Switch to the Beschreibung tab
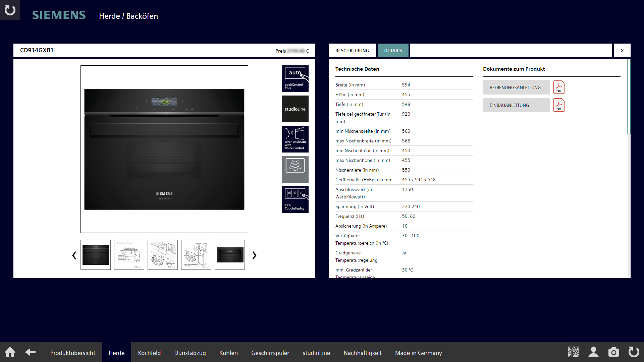The width and height of the screenshot is (644, 362). pyautogui.click(x=352, y=51)
